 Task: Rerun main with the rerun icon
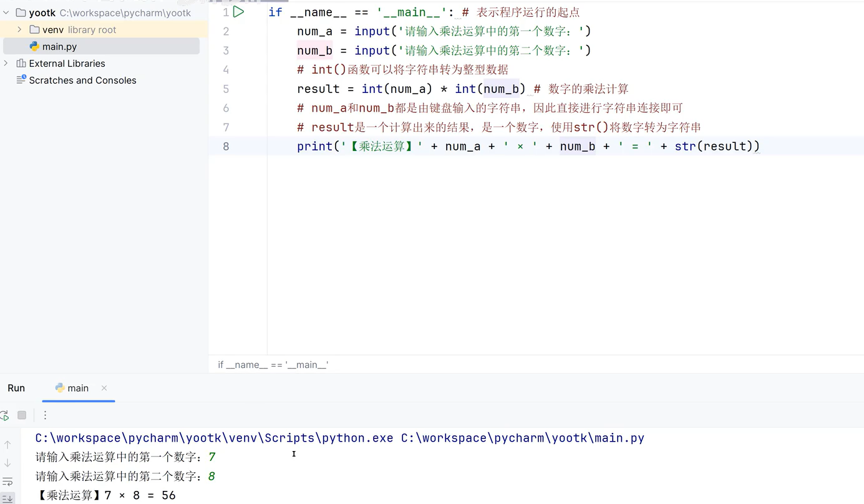tap(4, 415)
